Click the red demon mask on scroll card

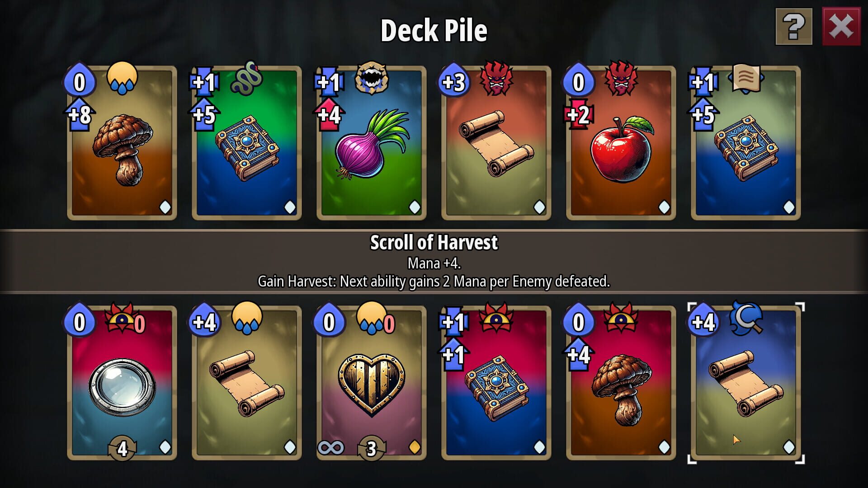[x=496, y=78]
